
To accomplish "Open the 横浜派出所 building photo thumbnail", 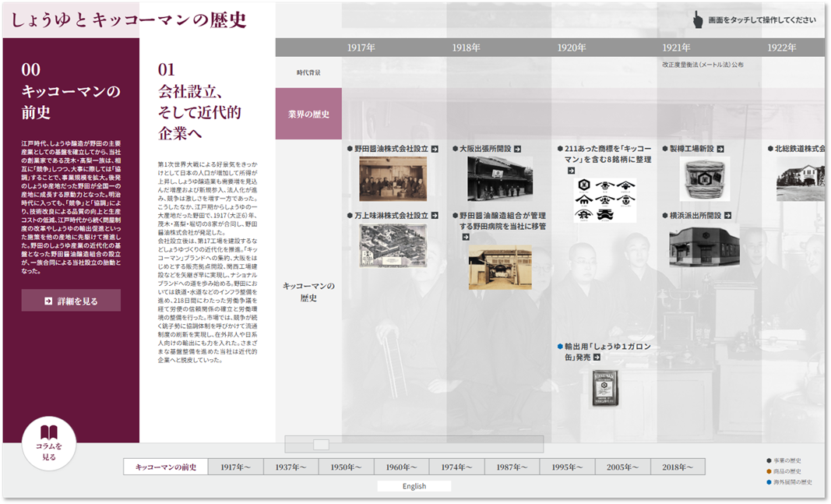I will [x=704, y=245].
